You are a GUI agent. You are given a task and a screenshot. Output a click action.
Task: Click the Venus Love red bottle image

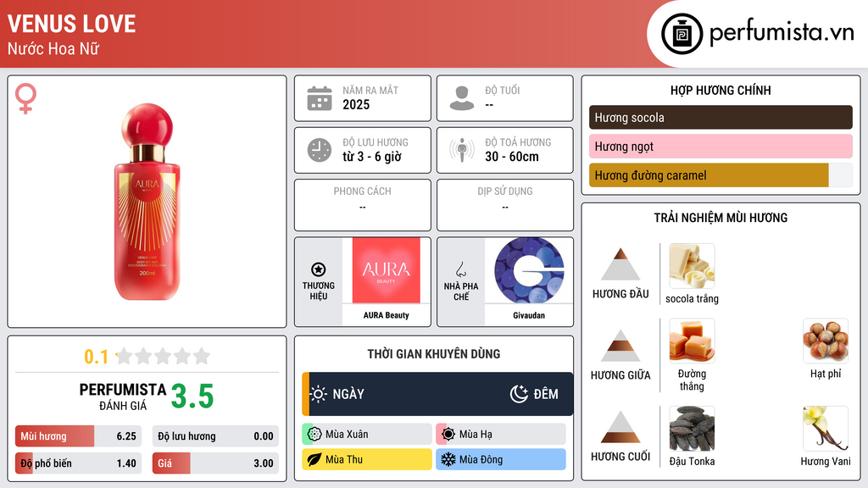147,202
